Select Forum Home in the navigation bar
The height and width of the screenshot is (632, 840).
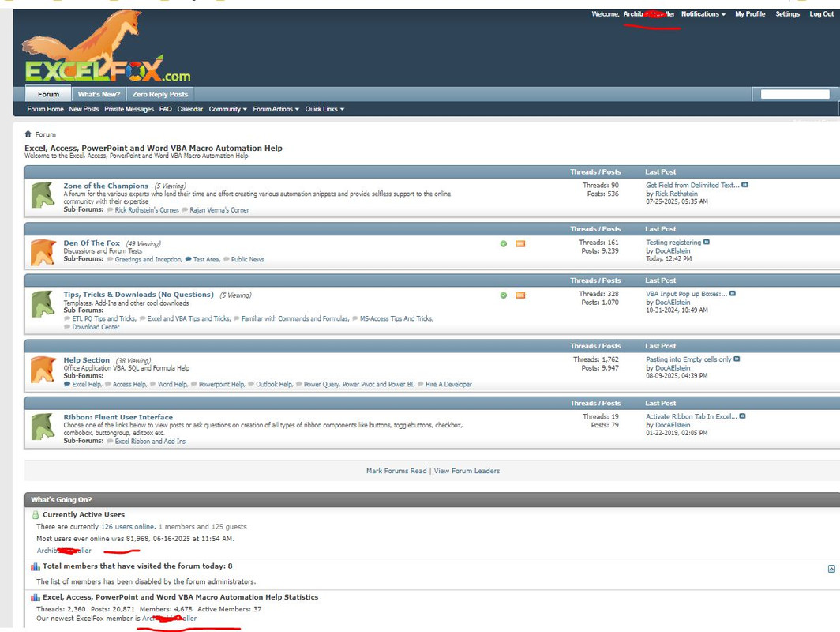(46, 109)
